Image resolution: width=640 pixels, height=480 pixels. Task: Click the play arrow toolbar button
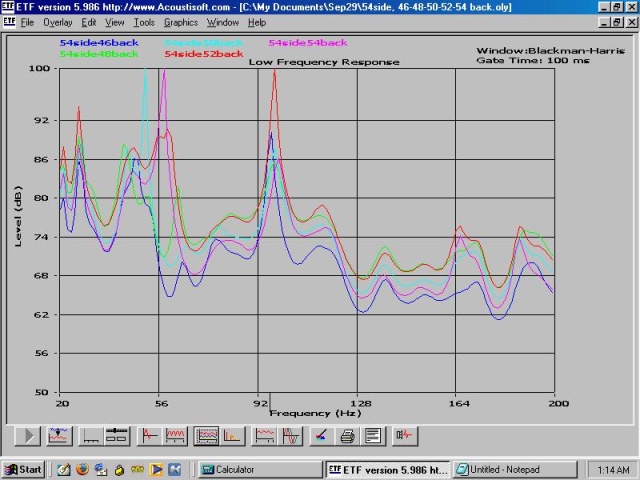pos(28,436)
